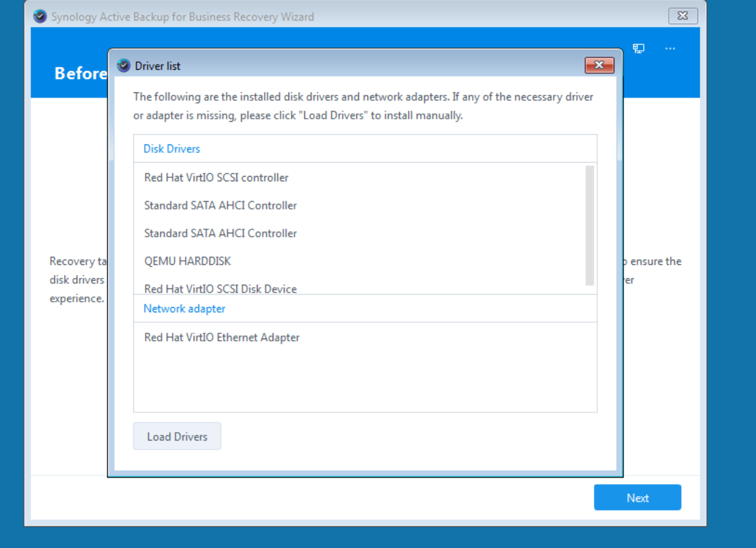Close the Recovery Wizard window
756x548 pixels.
click(683, 16)
